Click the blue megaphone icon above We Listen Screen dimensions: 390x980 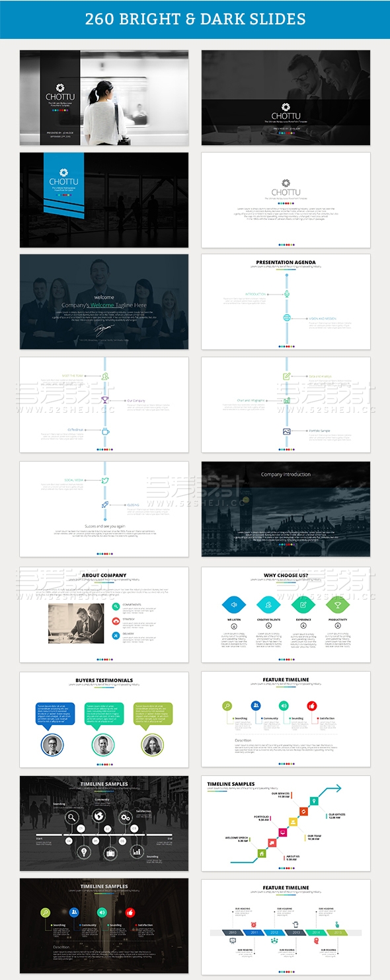pyautogui.click(x=233, y=604)
